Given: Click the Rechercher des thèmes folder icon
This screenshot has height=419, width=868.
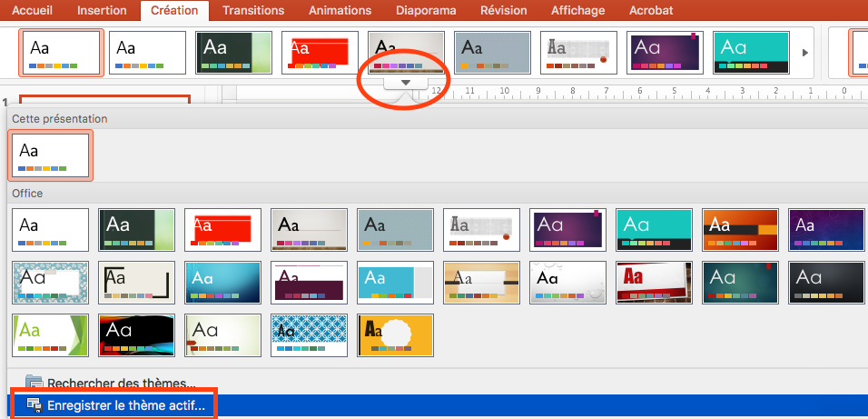Looking at the screenshot, I should [34, 383].
